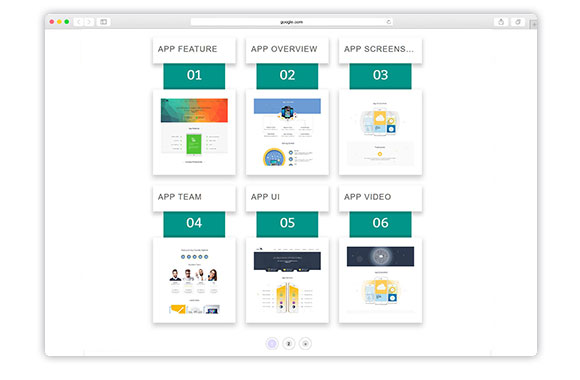Image resolution: width=580 pixels, height=380 pixels.
Task: Open the browser share button
Action: coord(501,22)
